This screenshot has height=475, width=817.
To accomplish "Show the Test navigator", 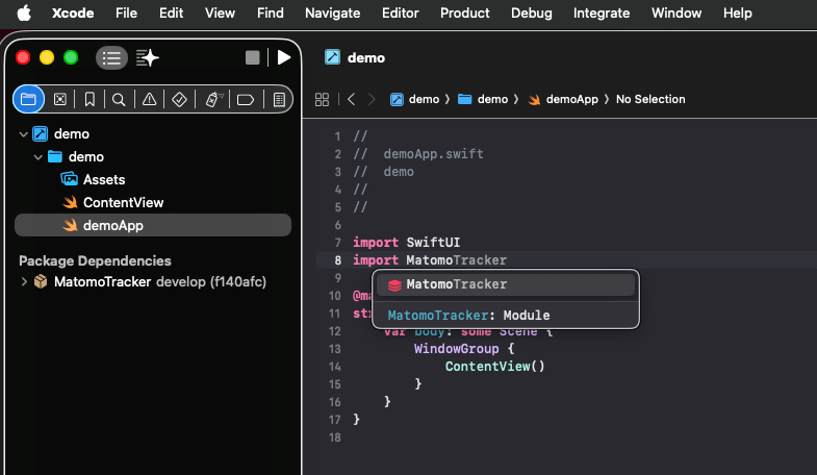I will point(179,99).
